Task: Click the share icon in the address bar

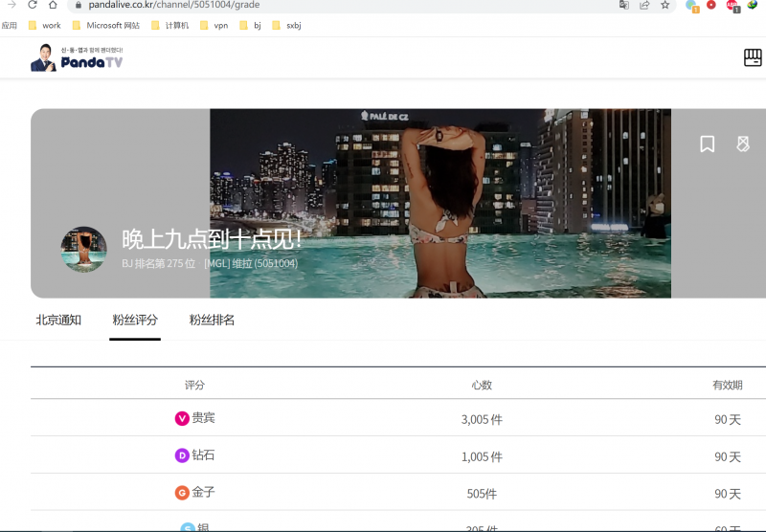Action: point(644,5)
